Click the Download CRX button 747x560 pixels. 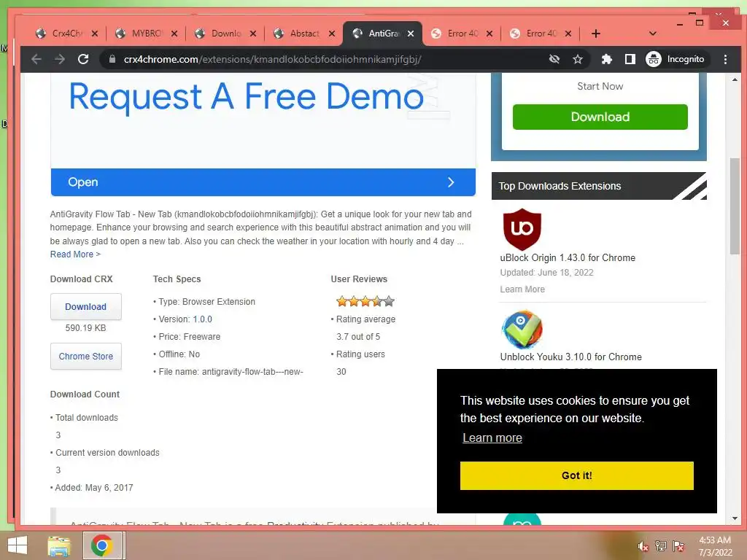pyautogui.click(x=86, y=307)
